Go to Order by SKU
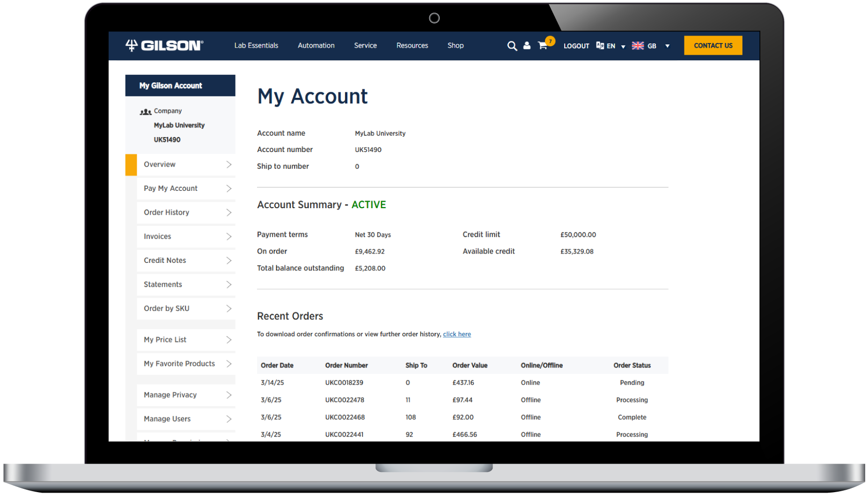This screenshot has height=494, width=868. click(186, 309)
